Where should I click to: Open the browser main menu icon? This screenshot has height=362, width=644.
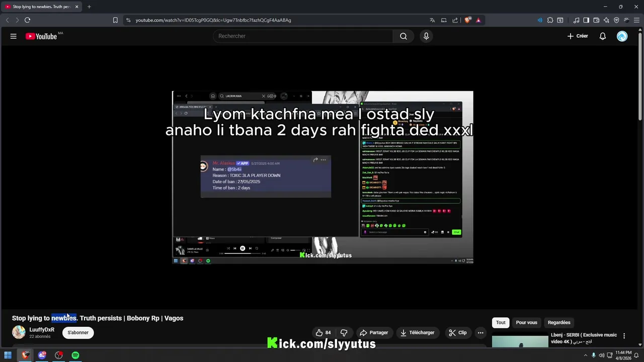point(636,20)
